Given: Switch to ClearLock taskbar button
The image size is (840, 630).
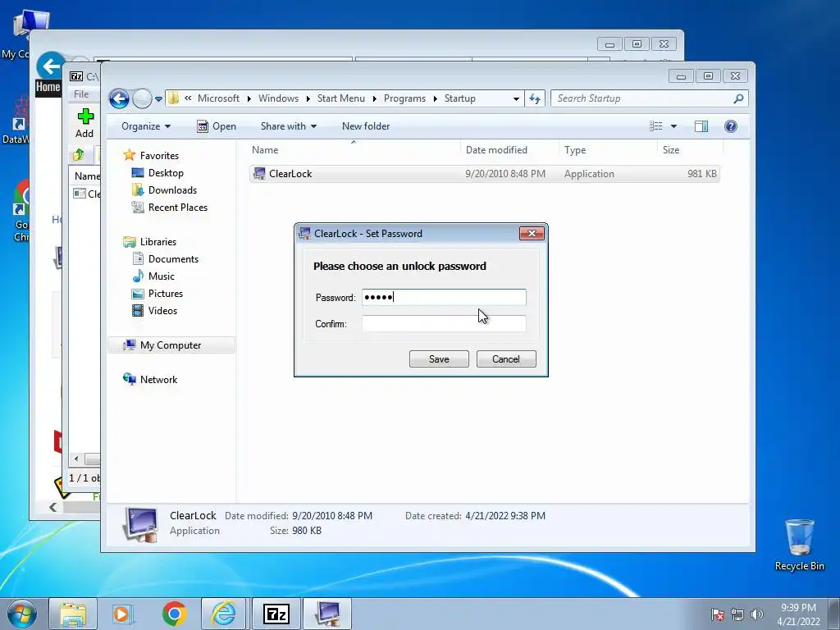Looking at the screenshot, I should [x=327, y=614].
